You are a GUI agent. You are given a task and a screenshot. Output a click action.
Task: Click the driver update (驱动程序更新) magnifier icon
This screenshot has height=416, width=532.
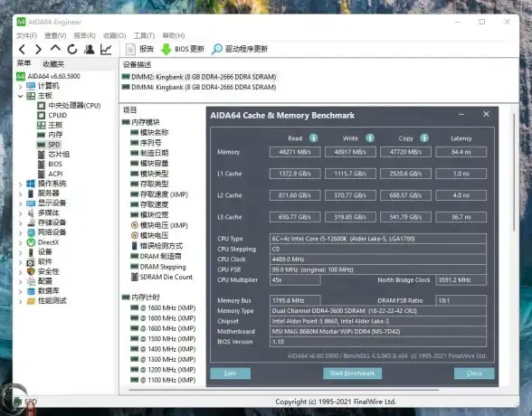pos(217,50)
